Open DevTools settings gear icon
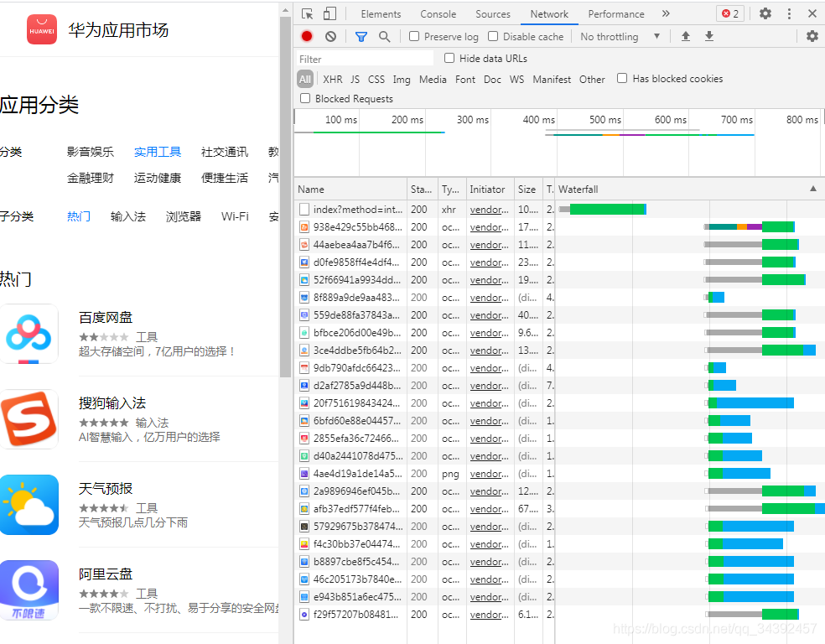Viewport: 825px width, 644px height. point(765,13)
